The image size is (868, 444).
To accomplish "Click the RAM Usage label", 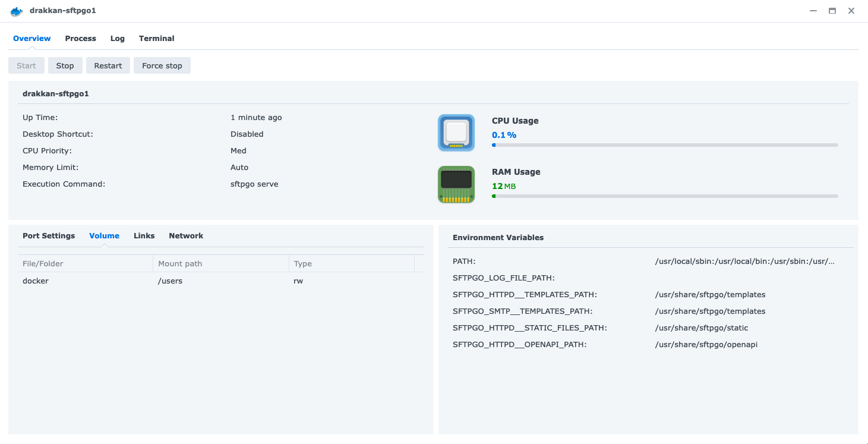I will click(x=516, y=172).
